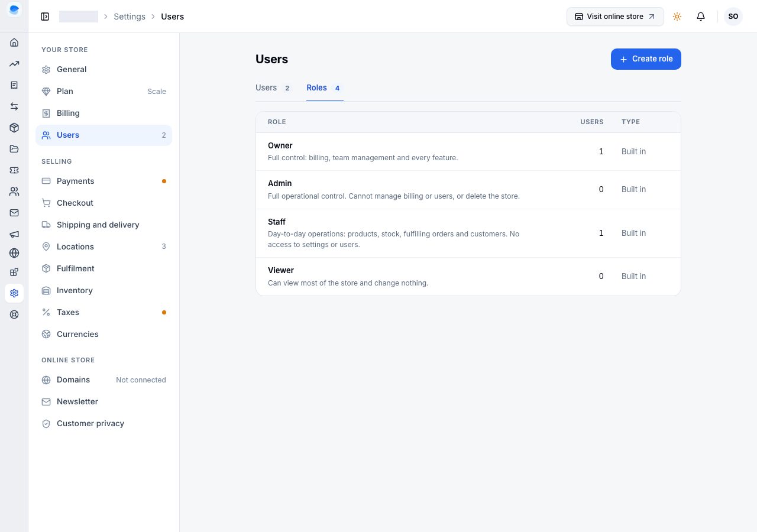Open General store settings
The height and width of the screenshot is (532, 757).
coord(104,70)
